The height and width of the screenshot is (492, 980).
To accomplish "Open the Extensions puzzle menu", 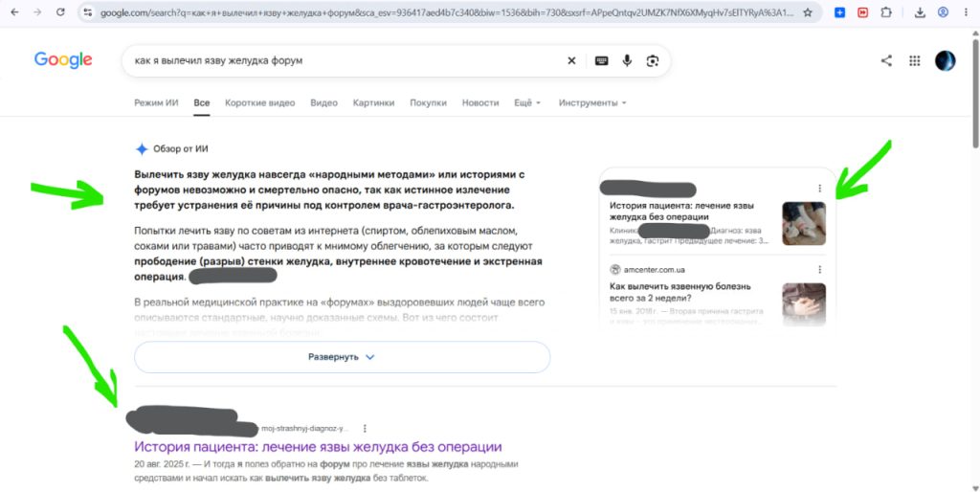I will 885,12.
